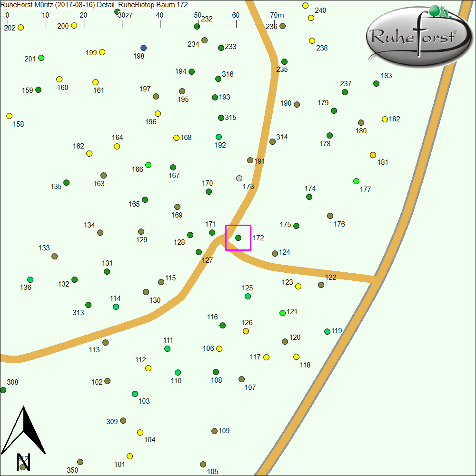Select the blue tree marker 198
Screen dimensions: 476x476
144,48
